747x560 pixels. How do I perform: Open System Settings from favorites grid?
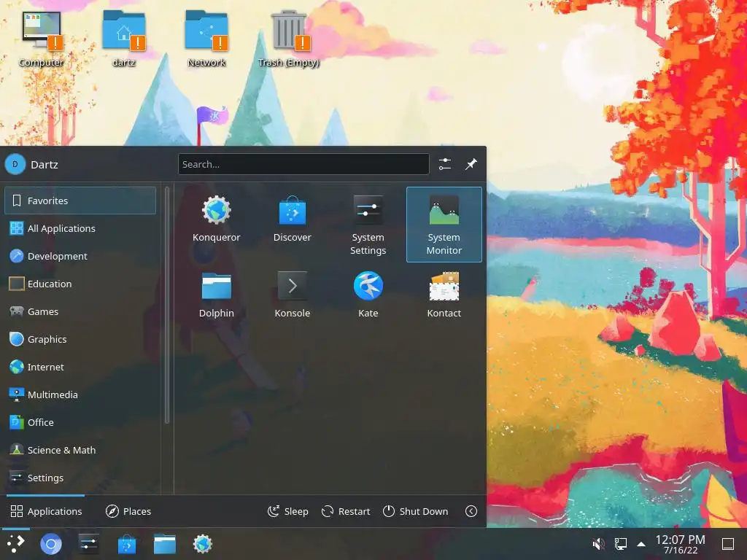click(x=368, y=225)
